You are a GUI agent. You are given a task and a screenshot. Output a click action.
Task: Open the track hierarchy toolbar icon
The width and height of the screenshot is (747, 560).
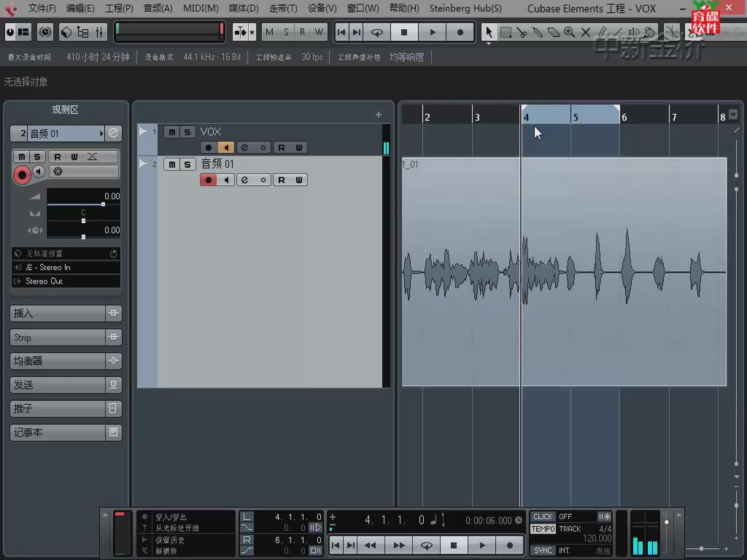tap(83, 32)
